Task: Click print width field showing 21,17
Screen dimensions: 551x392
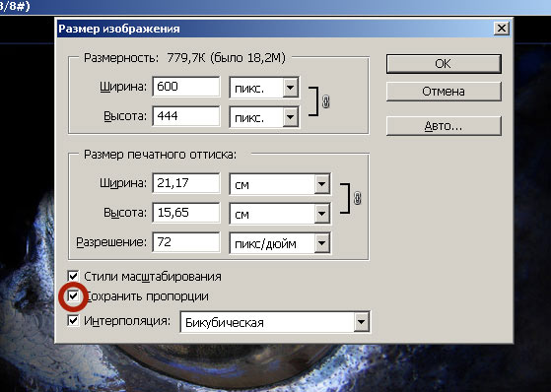Action: coord(186,183)
